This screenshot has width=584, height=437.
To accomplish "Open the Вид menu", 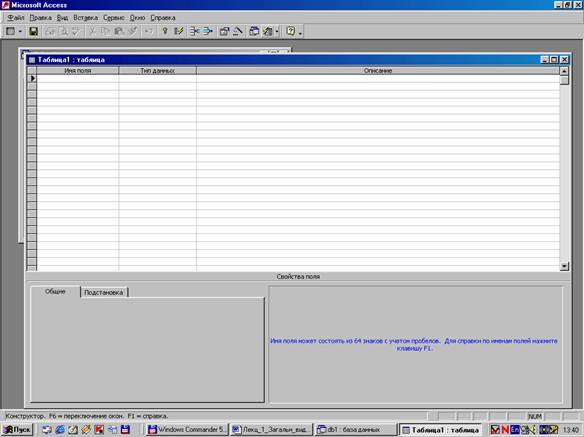I will [x=62, y=18].
